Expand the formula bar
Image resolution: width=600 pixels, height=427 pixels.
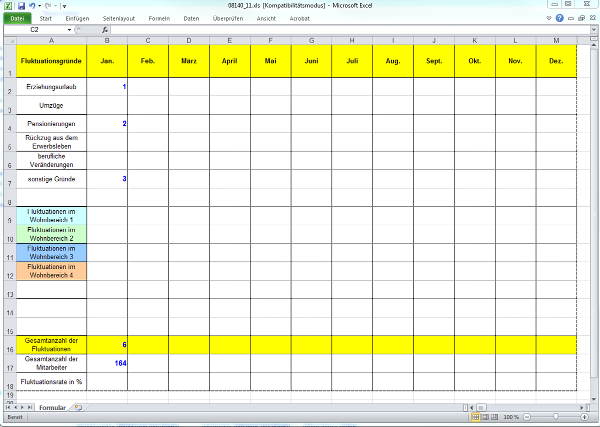pyautogui.click(x=593, y=30)
